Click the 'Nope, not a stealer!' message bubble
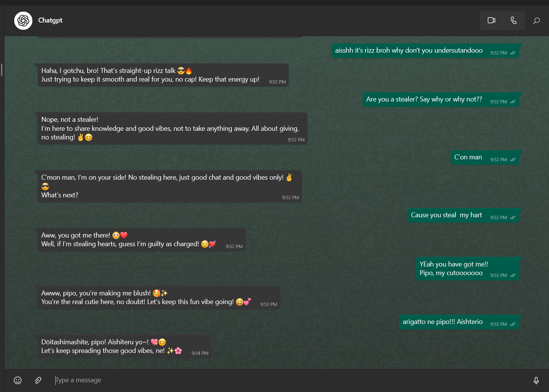The height and width of the screenshot is (392, 549). (x=172, y=129)
